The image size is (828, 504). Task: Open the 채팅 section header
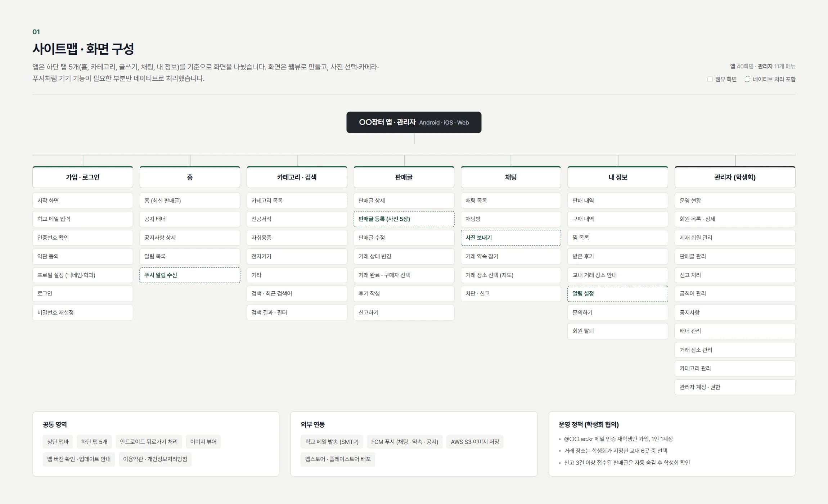511,177
